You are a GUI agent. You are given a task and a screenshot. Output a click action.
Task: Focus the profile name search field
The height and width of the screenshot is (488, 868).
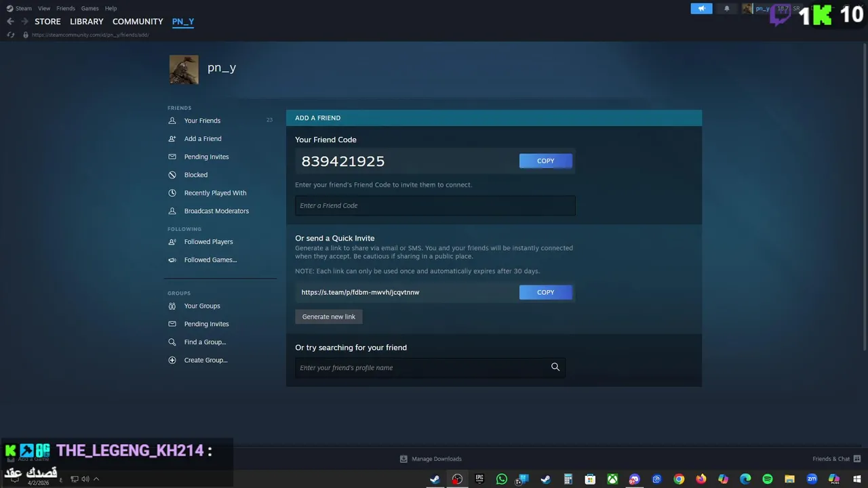click(x=430, y=367)
